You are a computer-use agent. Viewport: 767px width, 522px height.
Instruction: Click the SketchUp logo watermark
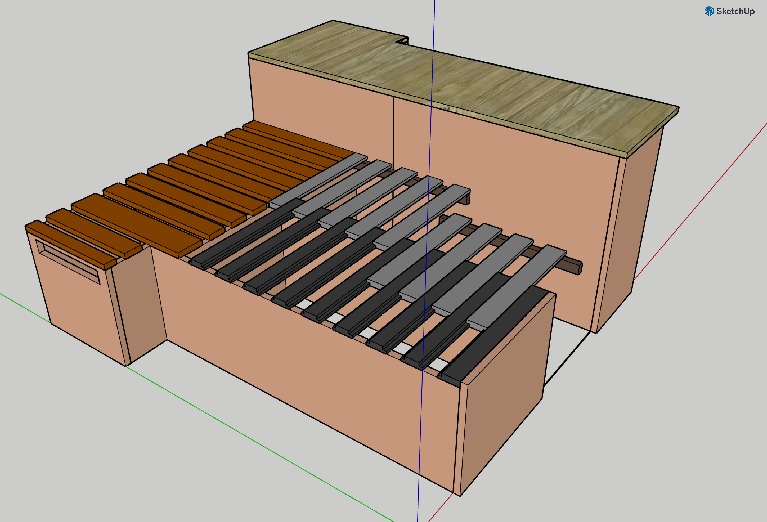(730, 11)
